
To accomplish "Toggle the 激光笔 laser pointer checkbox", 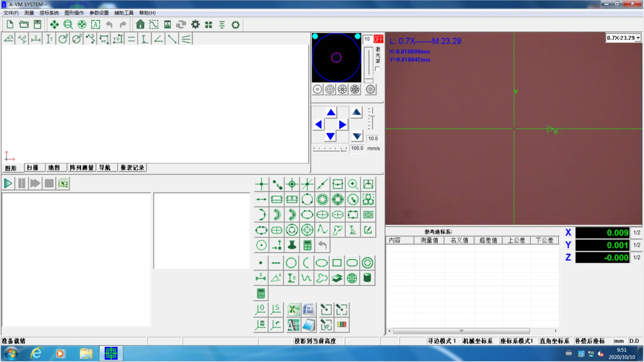I will [377, 69].
